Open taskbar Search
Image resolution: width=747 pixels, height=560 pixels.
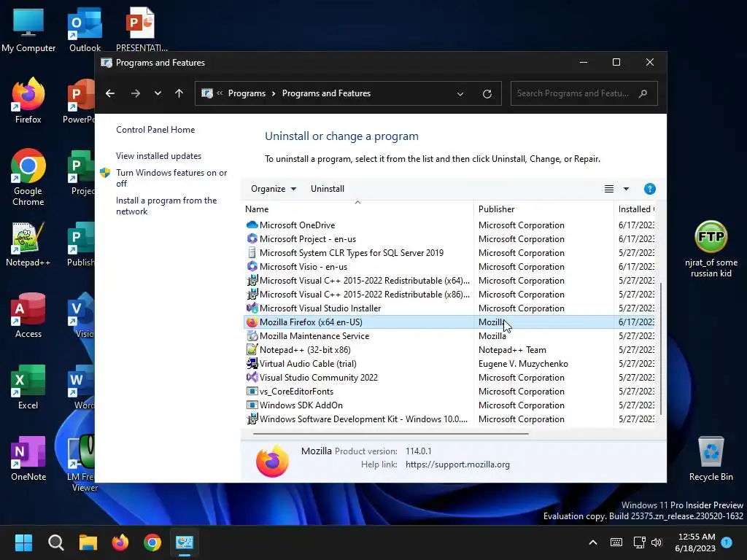pos(55,542)
